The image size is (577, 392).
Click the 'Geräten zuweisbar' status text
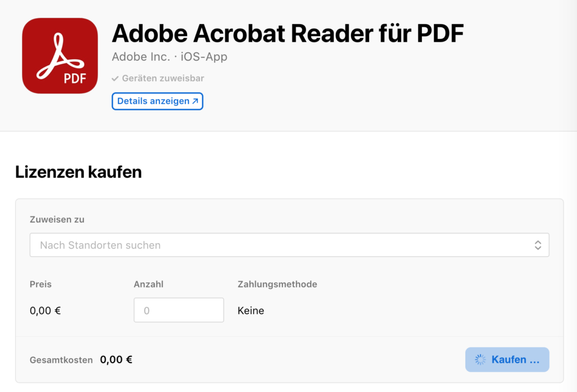coord(163,78)
